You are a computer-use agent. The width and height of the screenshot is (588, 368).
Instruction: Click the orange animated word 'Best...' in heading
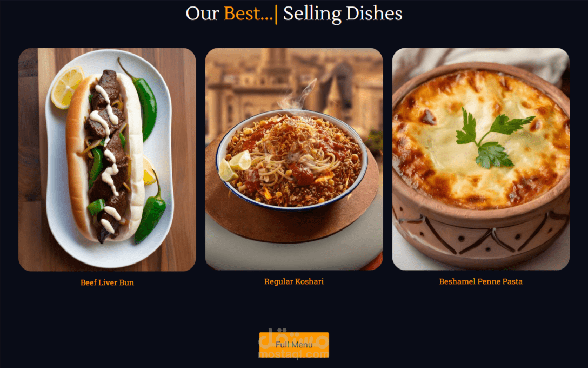click(248, 14)
